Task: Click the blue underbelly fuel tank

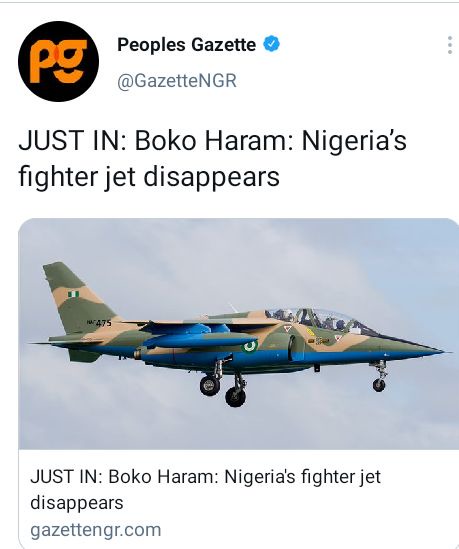Action: (200, 341)
